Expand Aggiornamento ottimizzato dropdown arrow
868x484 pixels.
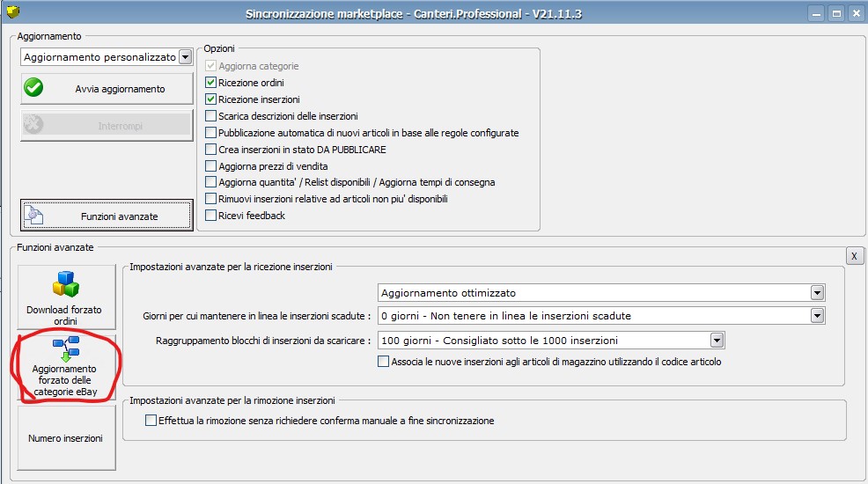[x=817, y=293]
